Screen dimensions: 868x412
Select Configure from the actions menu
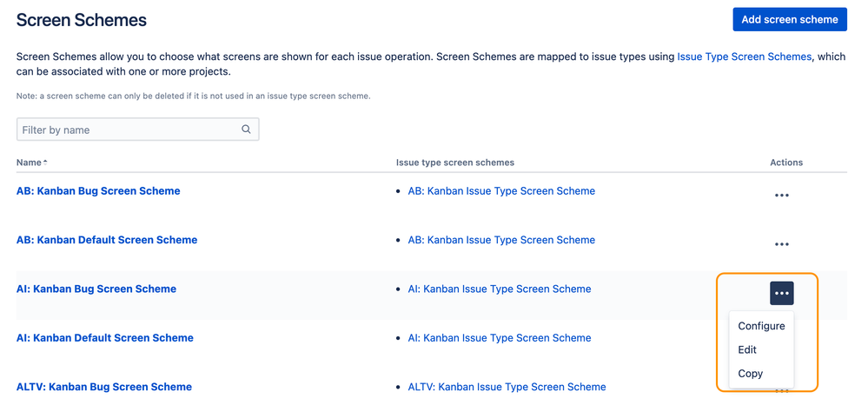click(x=761, y=326)
